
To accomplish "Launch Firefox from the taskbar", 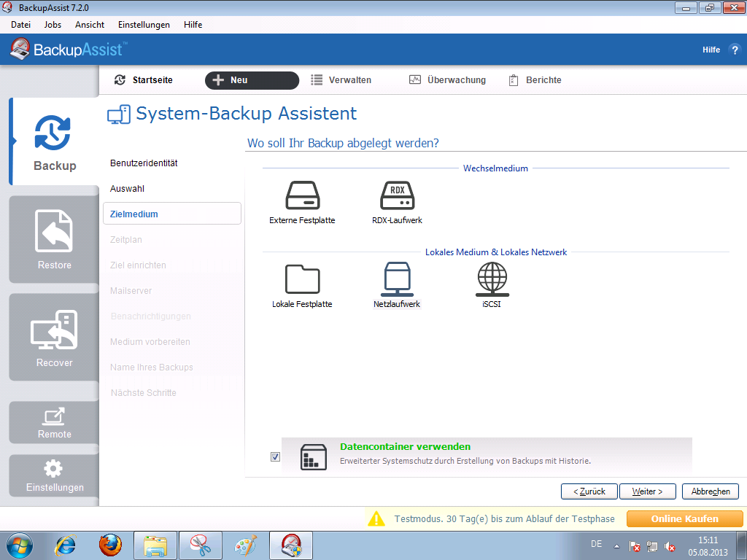I will click(110, 545).
